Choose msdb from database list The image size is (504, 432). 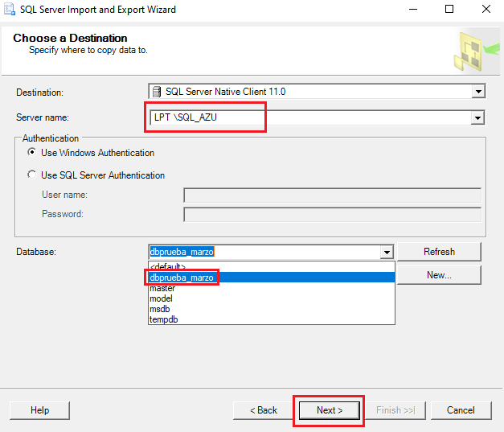coord(271,309)
